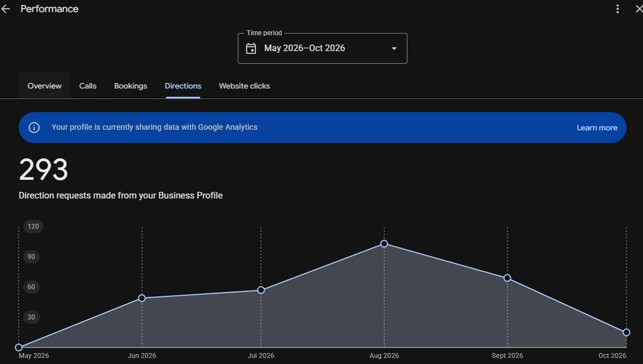This screenshot has width=643, height=364.
Task: Select the Directions tab
Action: (183, 86)
